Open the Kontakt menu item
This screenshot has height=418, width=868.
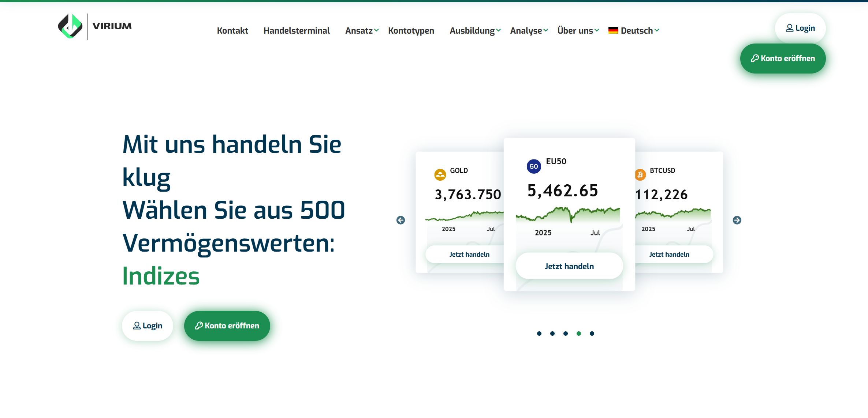232,31
